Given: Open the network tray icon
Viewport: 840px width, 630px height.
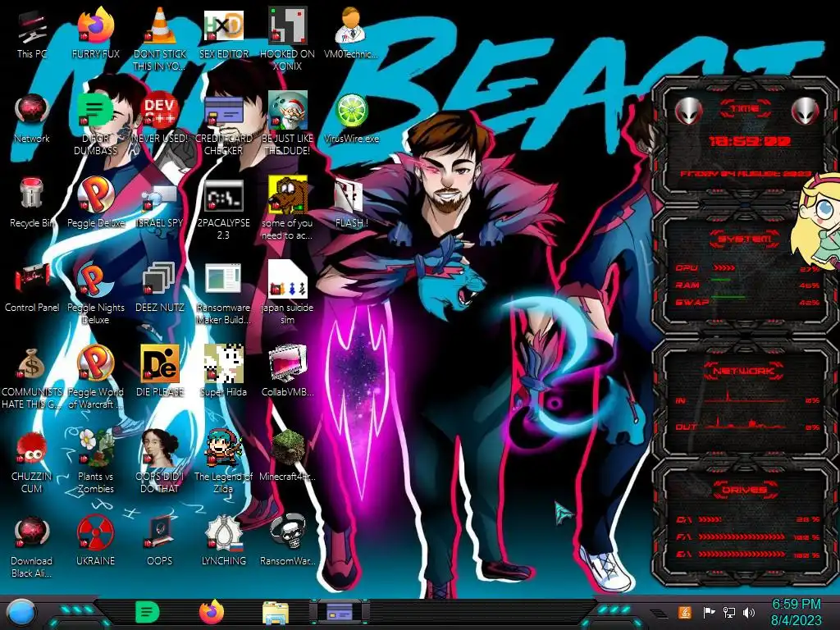Looking at the screenshot, I should click(x=728, y=612).
